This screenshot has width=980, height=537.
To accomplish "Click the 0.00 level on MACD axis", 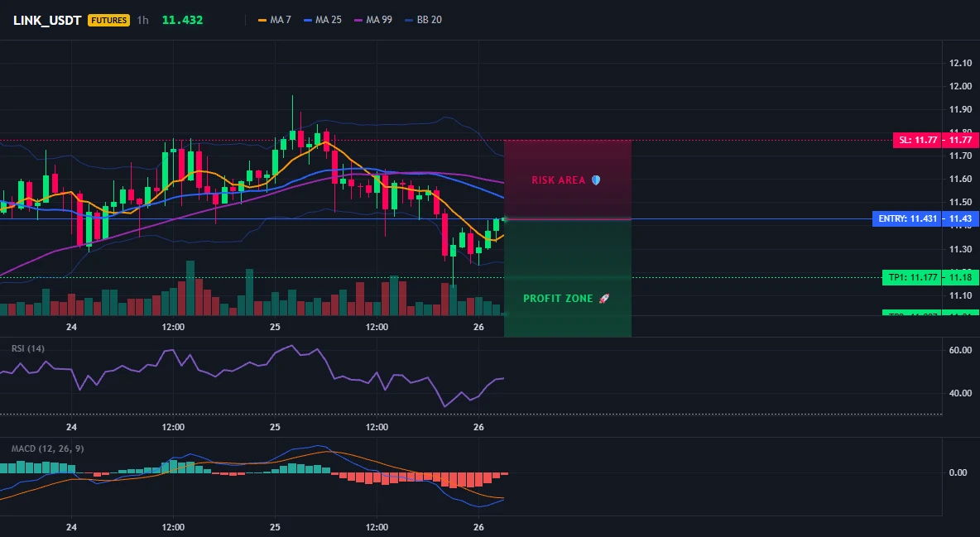I will (x=958, y=472).
